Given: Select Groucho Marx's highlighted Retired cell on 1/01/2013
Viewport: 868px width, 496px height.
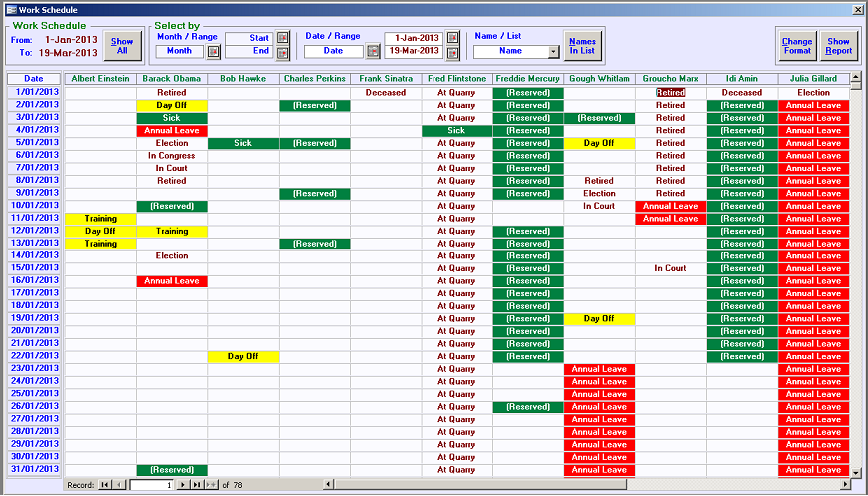Looking at the screenshot, I should [671, 93].
